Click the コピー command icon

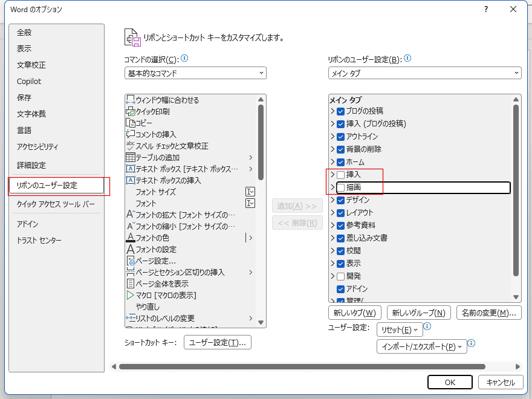pos(130,123)
